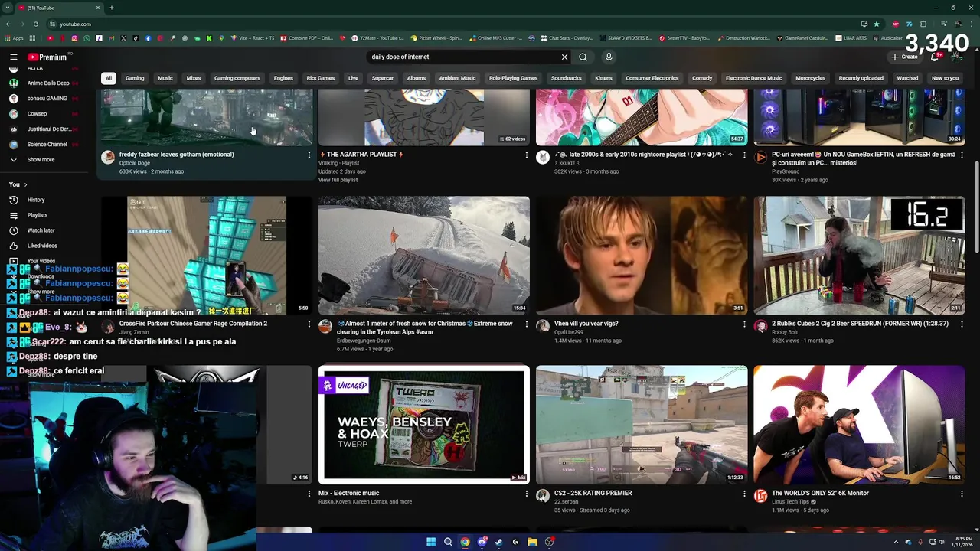Image resolution: width=980 pixels, height=551 pixels.
Task: Open Apps bookmarks shortcut
Action: click(x=15, y=38)
